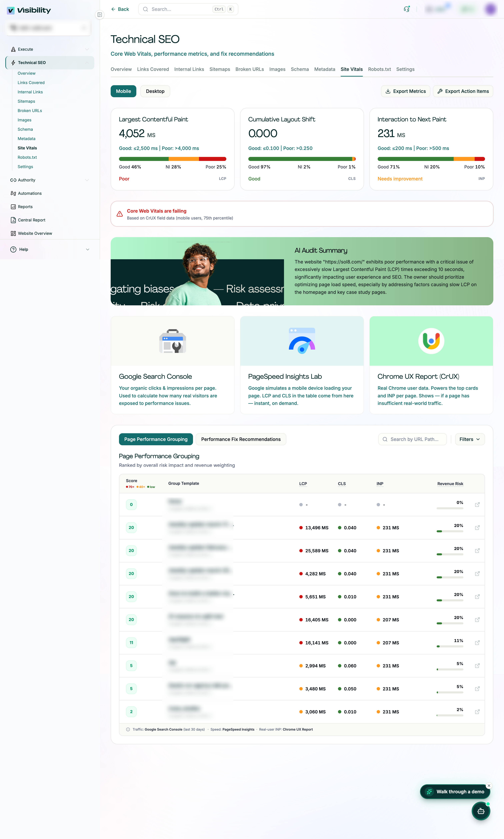This screenshot has width=504, height=839.
Task: Click Walk through a demo button
Action: 455,792
